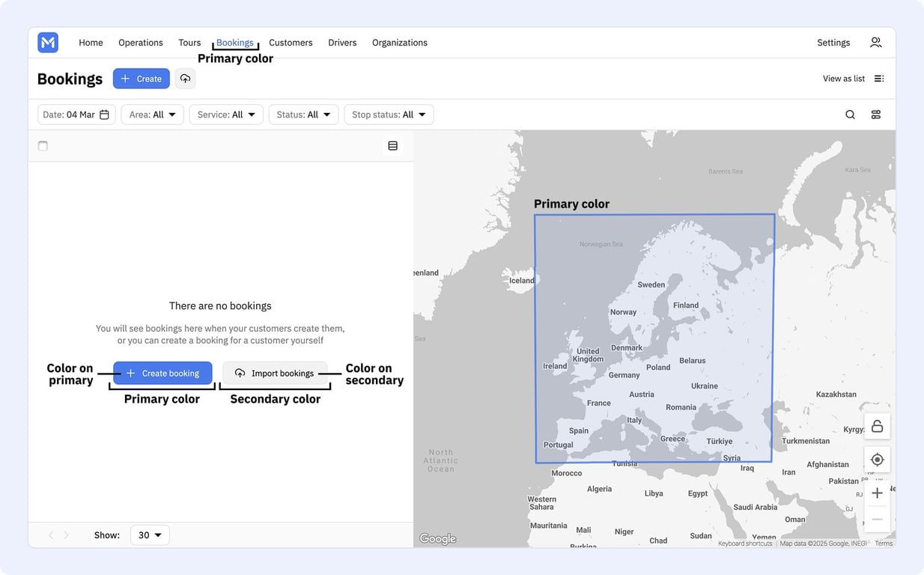Image resolution: width=924 pixels, height=575 pixels.
Task: Click the 'There are no bookings' message
Action: coord(220,305)
